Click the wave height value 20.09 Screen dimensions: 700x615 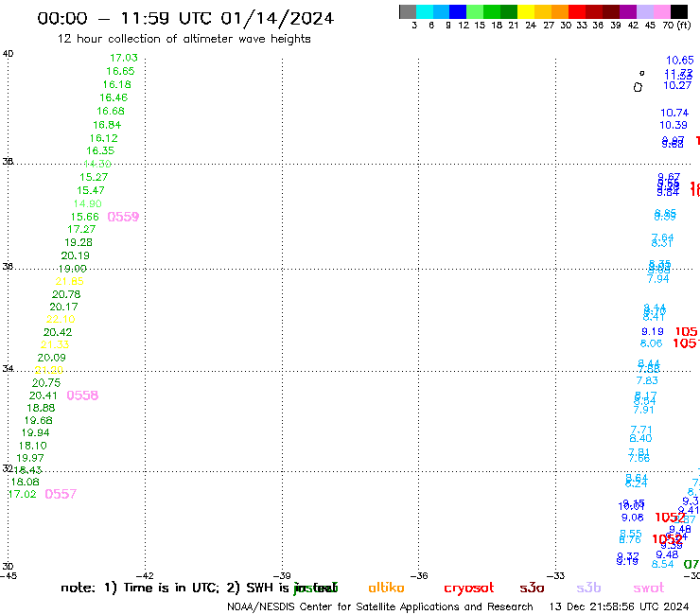click(51, 358)
